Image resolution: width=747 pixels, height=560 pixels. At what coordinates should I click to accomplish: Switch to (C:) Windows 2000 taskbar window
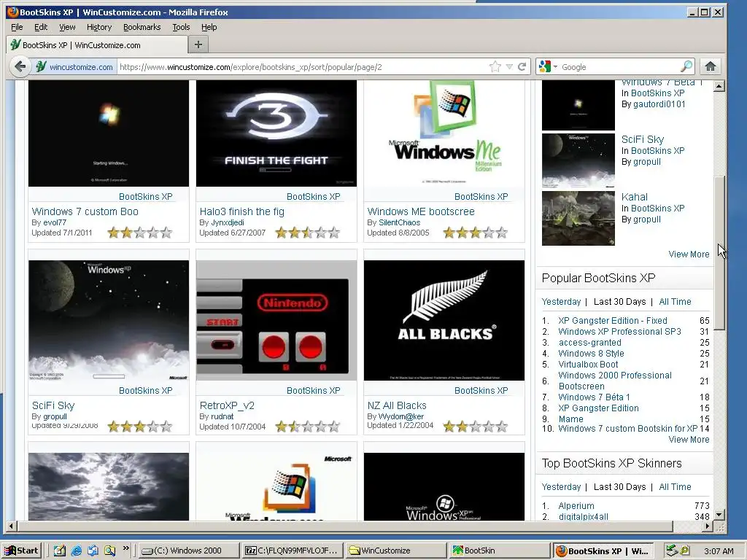(189, 551)
